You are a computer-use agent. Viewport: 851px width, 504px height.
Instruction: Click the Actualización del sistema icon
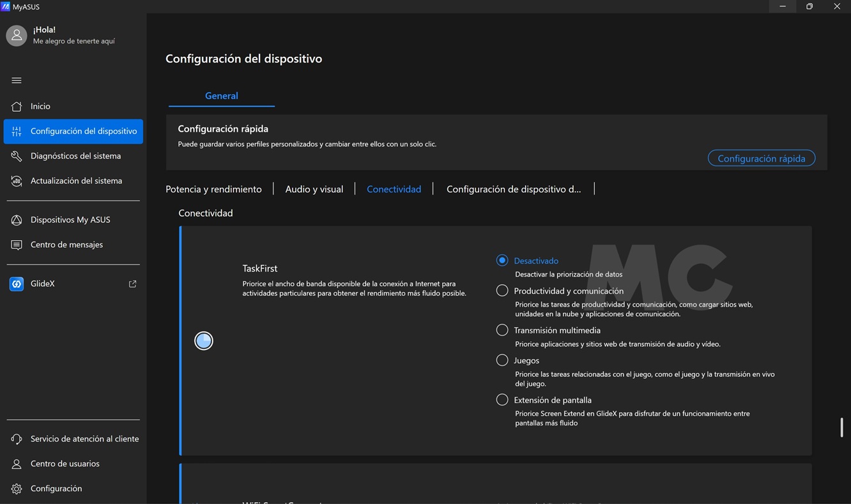(17, 181)
